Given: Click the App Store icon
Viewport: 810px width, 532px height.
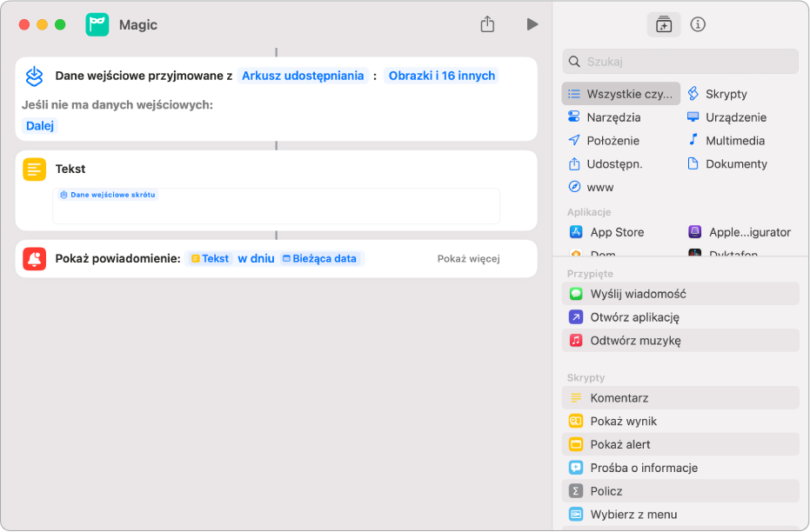Looking at the screenshot, I should 575,232.
